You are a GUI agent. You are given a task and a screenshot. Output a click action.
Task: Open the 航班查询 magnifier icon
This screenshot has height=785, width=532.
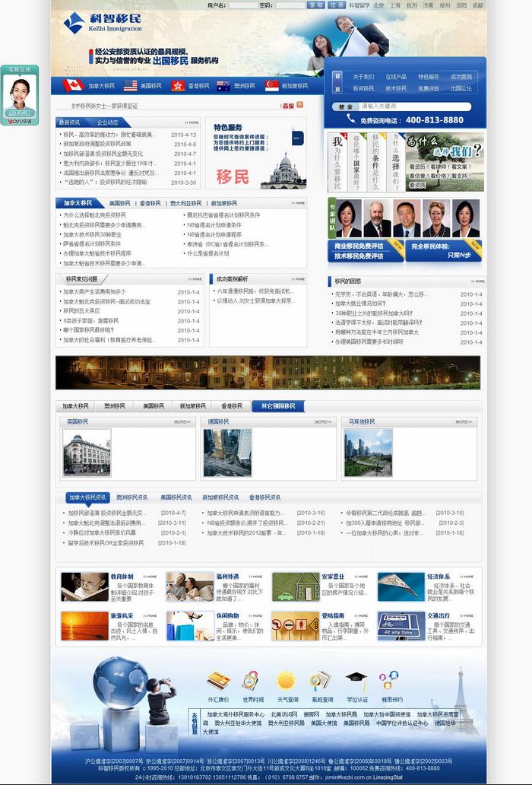[x=320, y=679]
